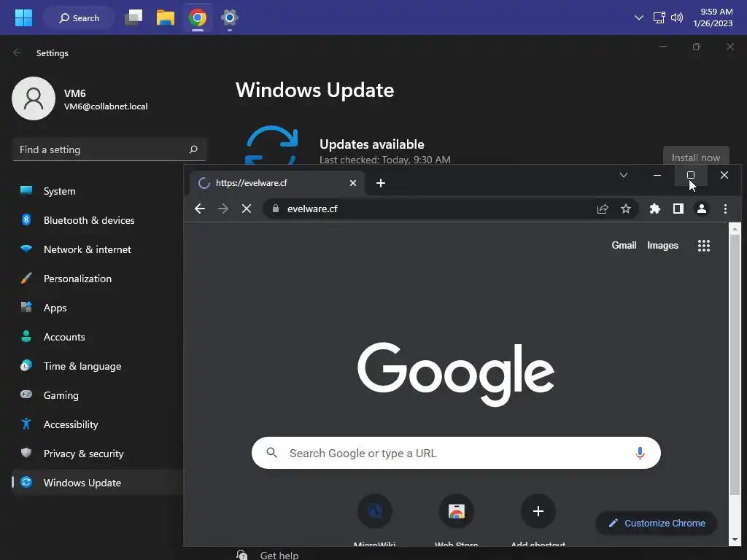Open the Windows Start menu

pos(23,17)
